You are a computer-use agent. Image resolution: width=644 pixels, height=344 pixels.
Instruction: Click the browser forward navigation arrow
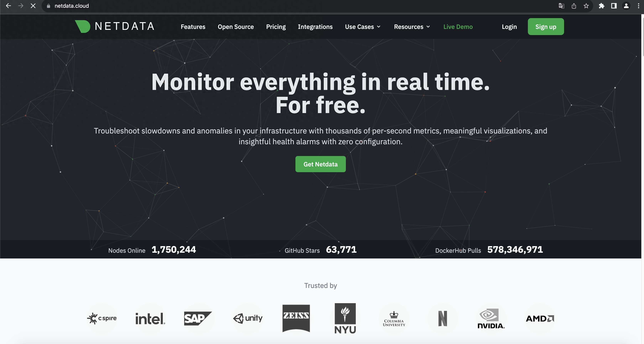[x=20, y=6]
